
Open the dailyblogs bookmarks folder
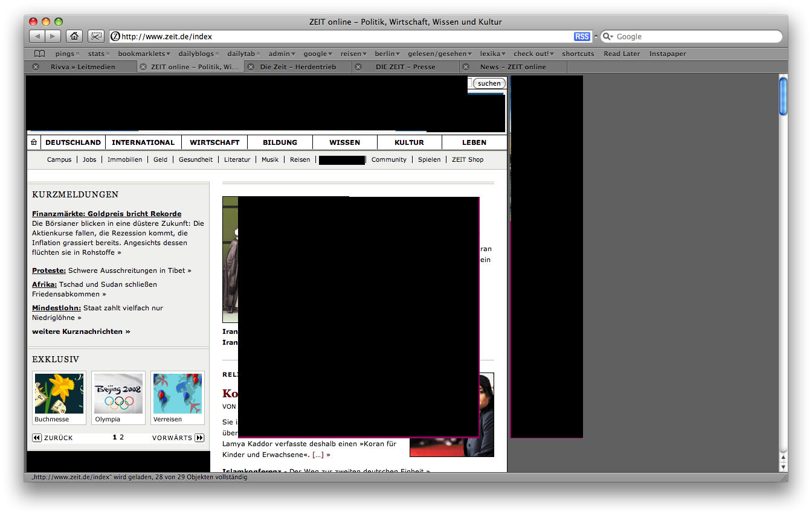tap(198, 54)
